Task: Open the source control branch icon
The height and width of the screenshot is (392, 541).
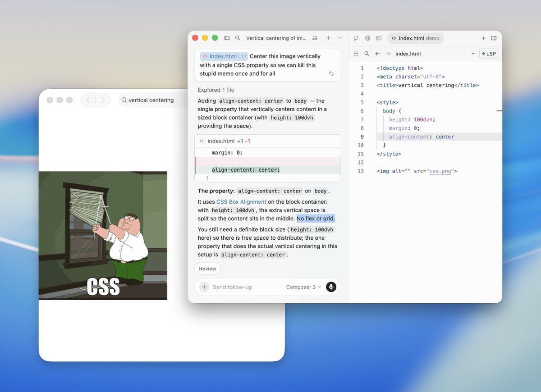Action: [356, 38]
